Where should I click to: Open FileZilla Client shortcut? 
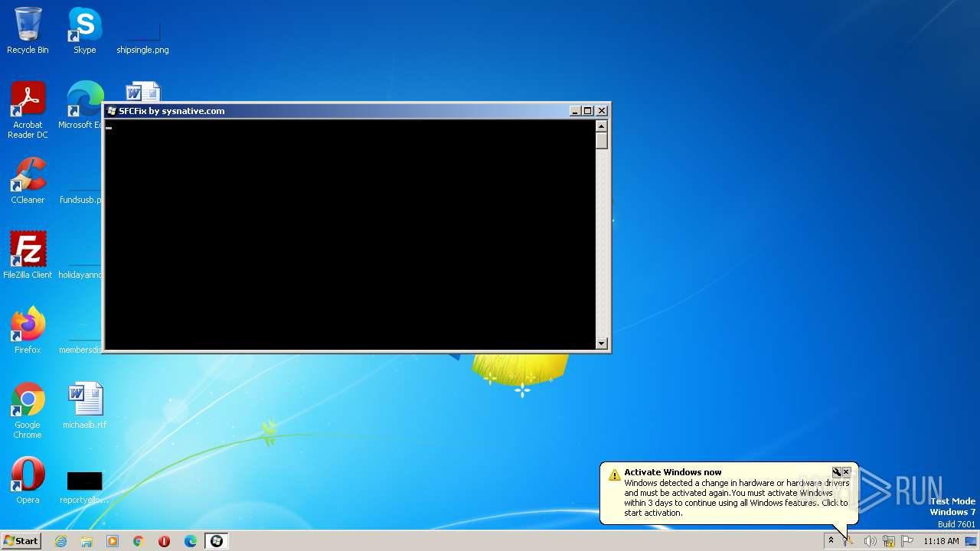pyautogui.click(x=28, y=256)
